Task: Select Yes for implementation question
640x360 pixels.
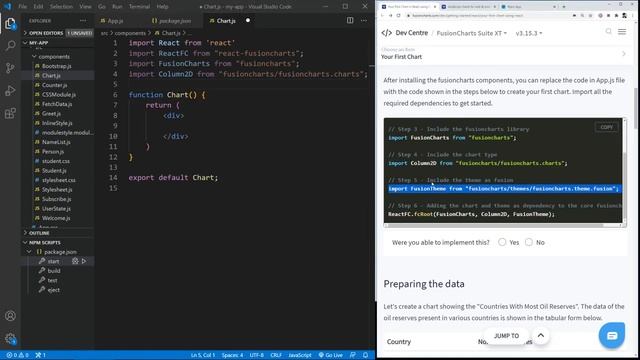Action: click(502, 242)
